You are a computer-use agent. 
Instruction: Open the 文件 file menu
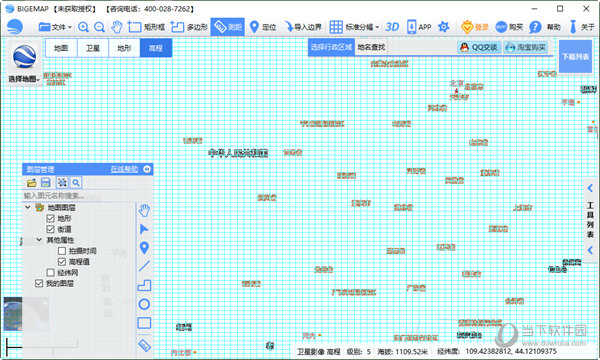tap(55, 27)
